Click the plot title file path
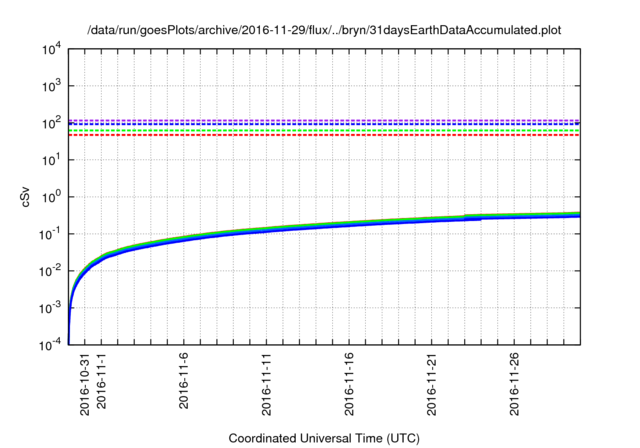640x448 pixels. (x=324, y=30)
